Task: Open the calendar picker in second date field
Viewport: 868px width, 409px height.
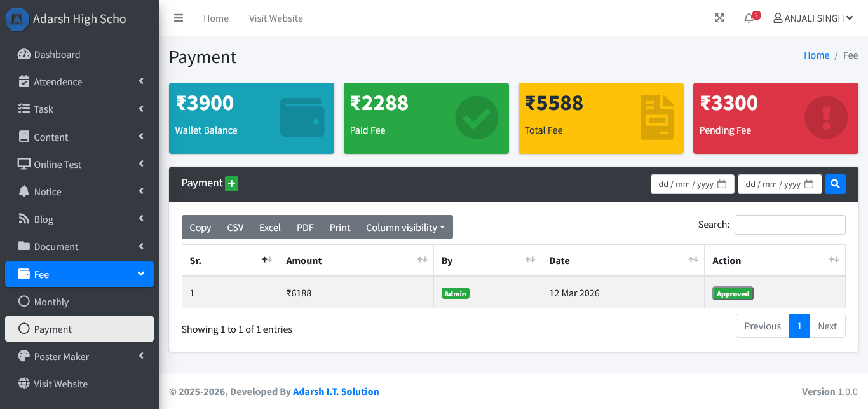Action: pos(809,184)
